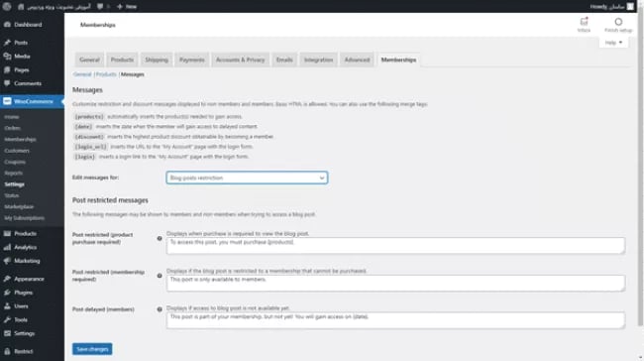The height and width of the screenshot is (361, 644).
Task: Click the Howdy greeting in admin bar
Action: pyautogui.click(x=607, y=7)
